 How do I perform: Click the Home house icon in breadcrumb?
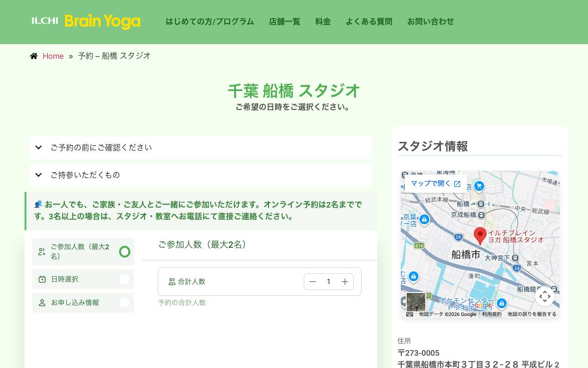click(x=34, y=56)
